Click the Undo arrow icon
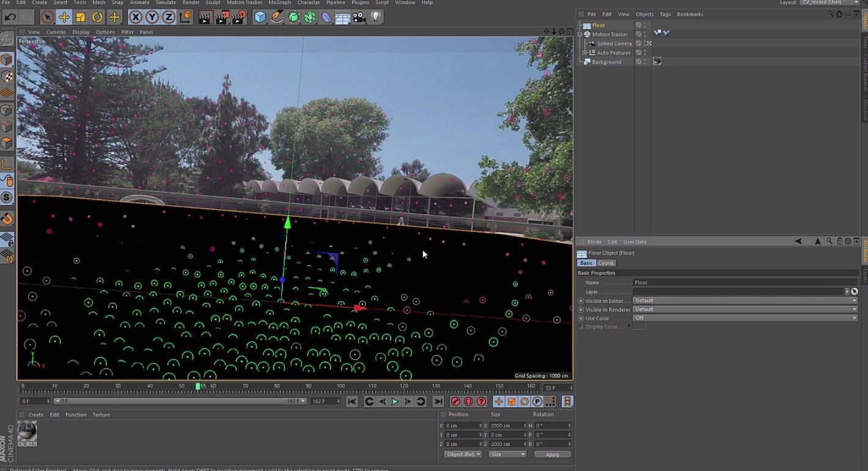This screenshot has width=868, height=471. coord(10,17)
